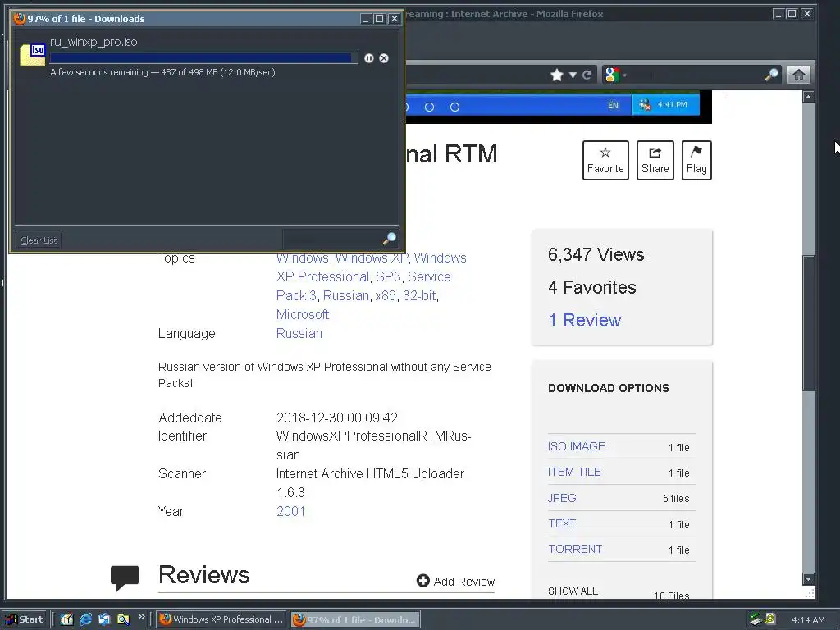The height and width of the screenshot is (630, 840).
Task: Open the x86 topic link
Action: (x=386, y=295)
